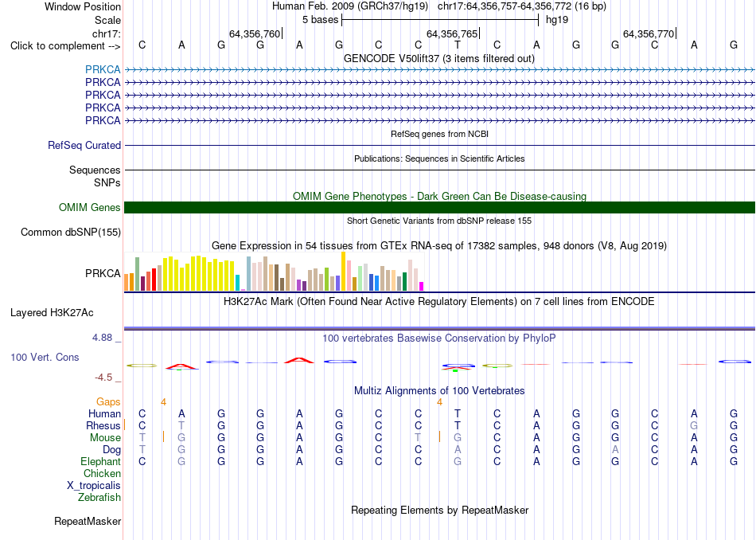This screenshot has height=540, width=756.
Task: Click the 64,356,765 ruler position label
Action: [x=452, y=33]
